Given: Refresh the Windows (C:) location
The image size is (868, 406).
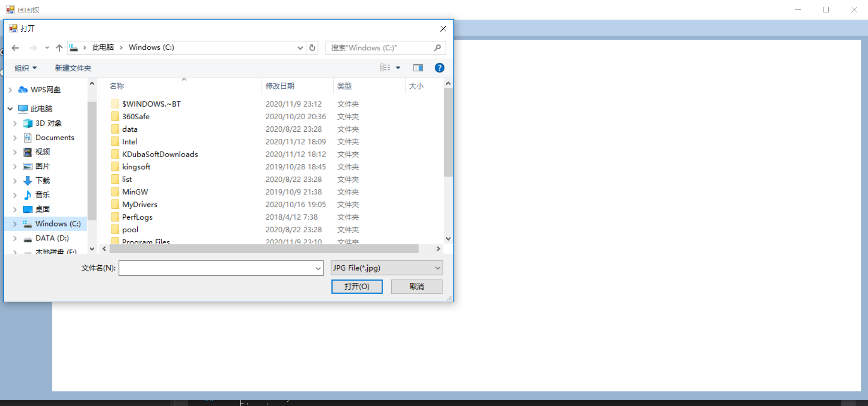Looking at the screenshot, I should pyautogui.click(x=312, y=47).
